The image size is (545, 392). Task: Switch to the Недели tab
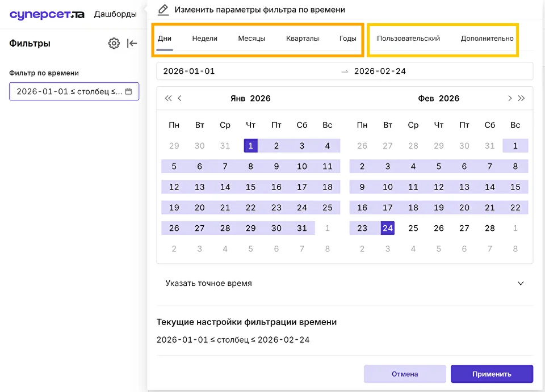205,39
